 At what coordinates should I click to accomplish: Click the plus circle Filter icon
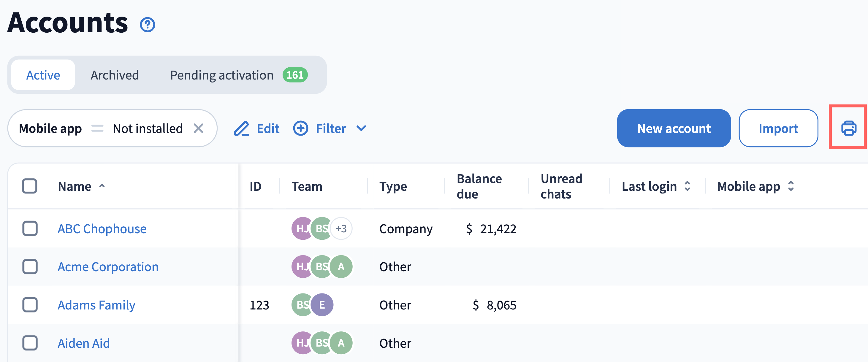click(x=300, y=128)
